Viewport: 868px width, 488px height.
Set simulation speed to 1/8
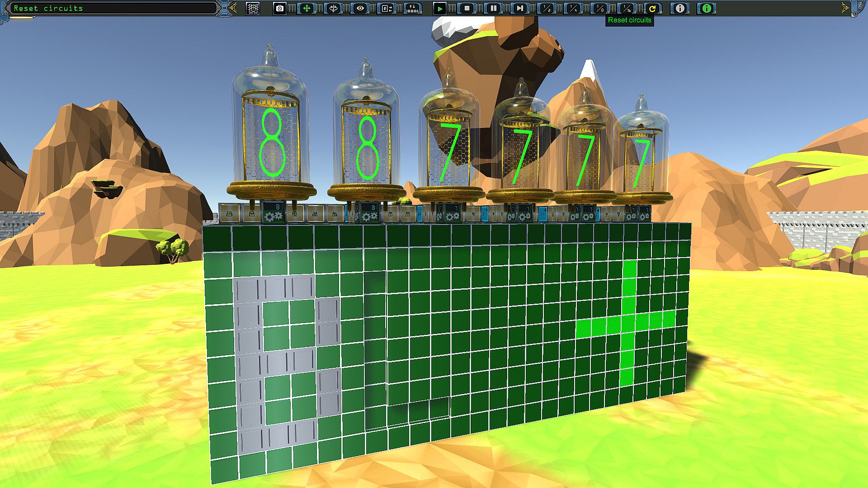pos(600,8)
